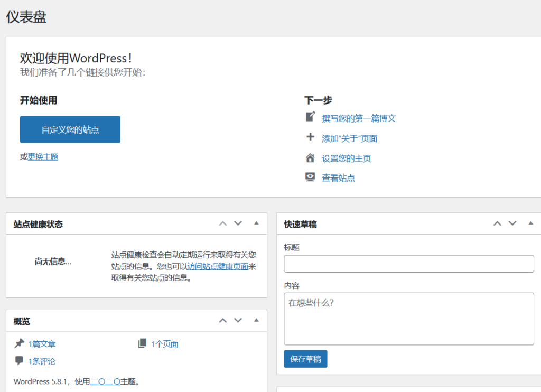Move 概览 widget up
Image resolution: width=541 pixels, height=392 pixels.
pos(223,321)
